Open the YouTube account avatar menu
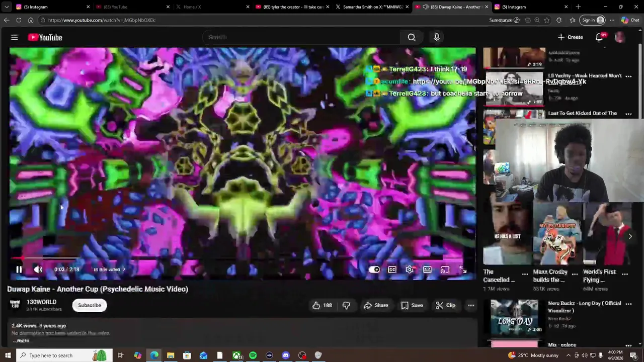Viewport: 644px width, 362px height. (620, 37)
